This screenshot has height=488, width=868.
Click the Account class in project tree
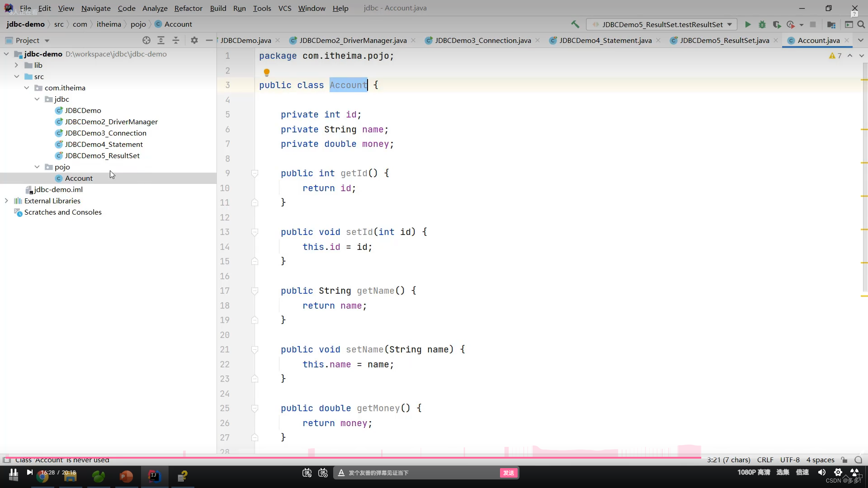point(79,178)
